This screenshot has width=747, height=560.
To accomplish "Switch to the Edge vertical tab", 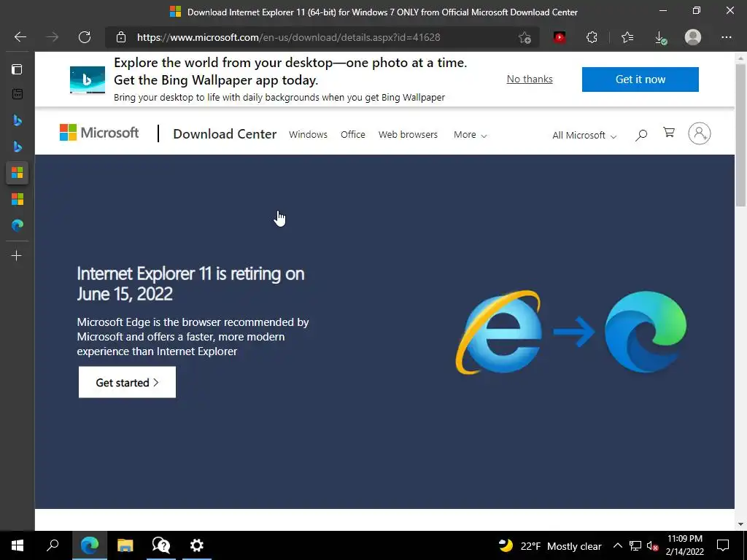I will point(18,225).
